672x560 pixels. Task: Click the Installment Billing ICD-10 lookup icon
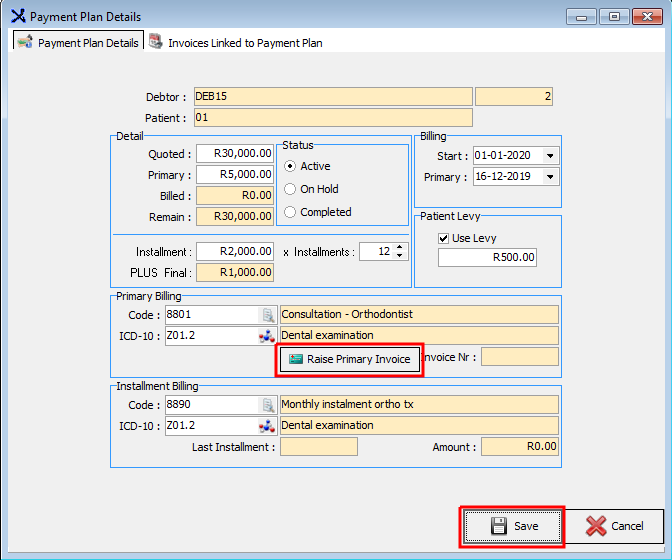(x=267, y=426)
